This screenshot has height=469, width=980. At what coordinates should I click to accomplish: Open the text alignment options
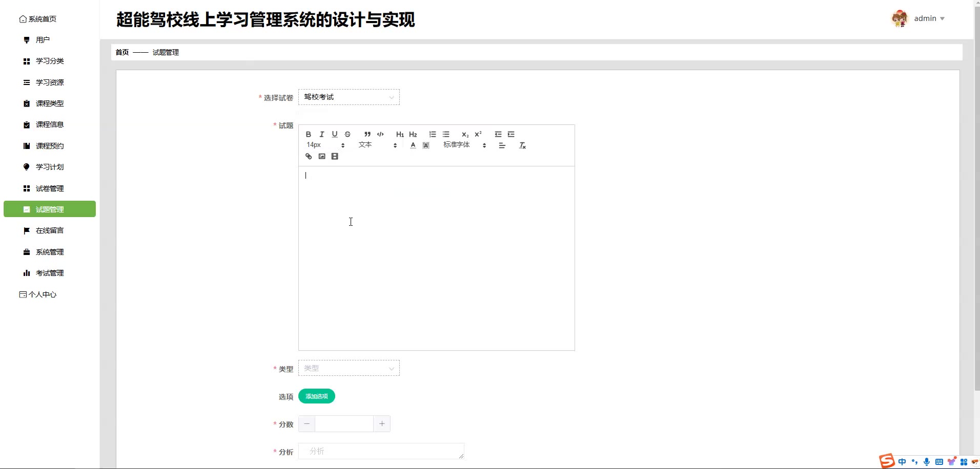502,145
